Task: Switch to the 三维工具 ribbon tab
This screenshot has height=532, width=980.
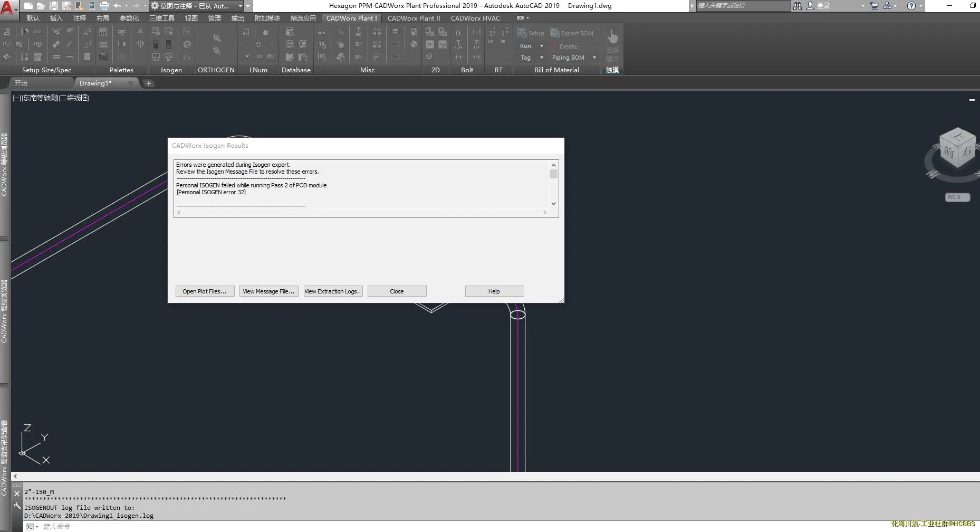Action: 162,18
